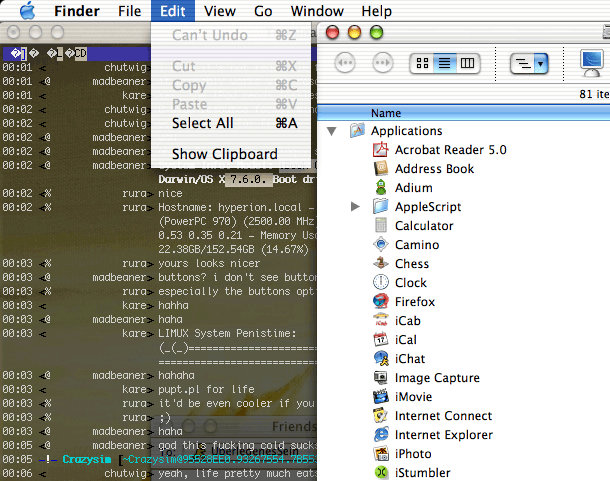Click the 'AppleScript' folder name
The image size is (610, 481).
coord(428,207)
